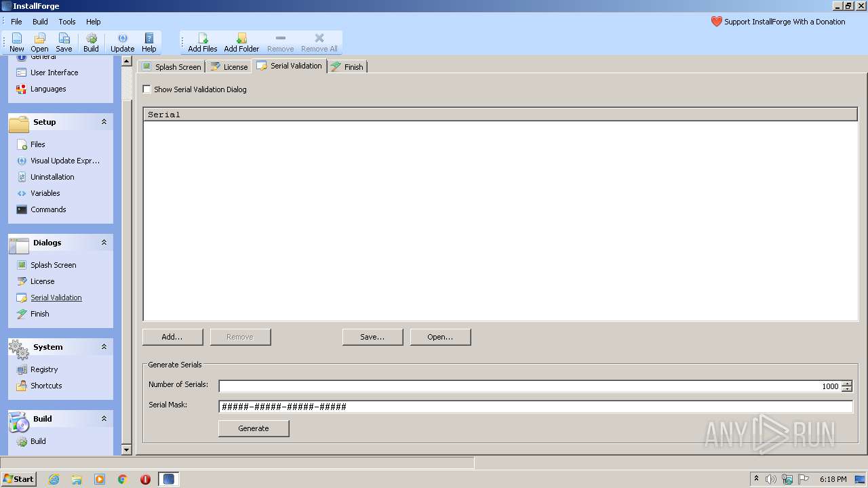Click the Generate button
Image resolution: width=868 pixels, height=488 pixels.
(254, 428)
